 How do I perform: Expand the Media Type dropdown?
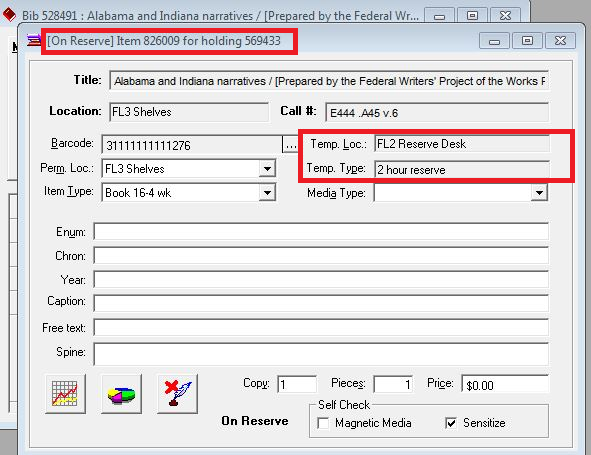pyautogui.click(x=539, y=193)
